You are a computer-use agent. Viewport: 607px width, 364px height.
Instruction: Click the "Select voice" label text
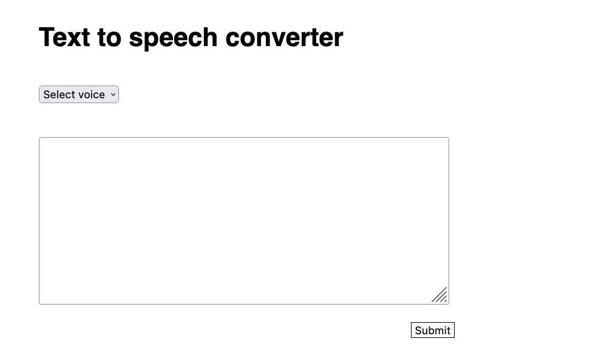74,95
